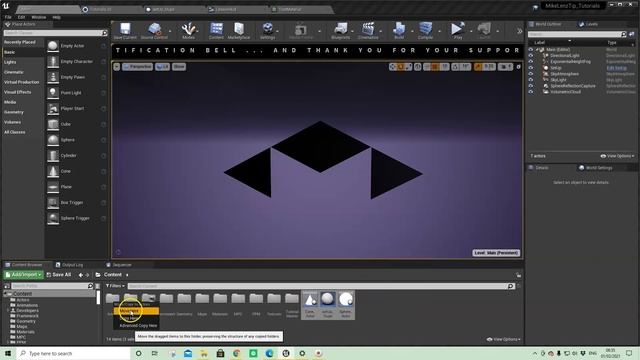Viewport: 640px width, 360px height.
Task: Open the content browser Filters dropdown
Action: [115, 286]
